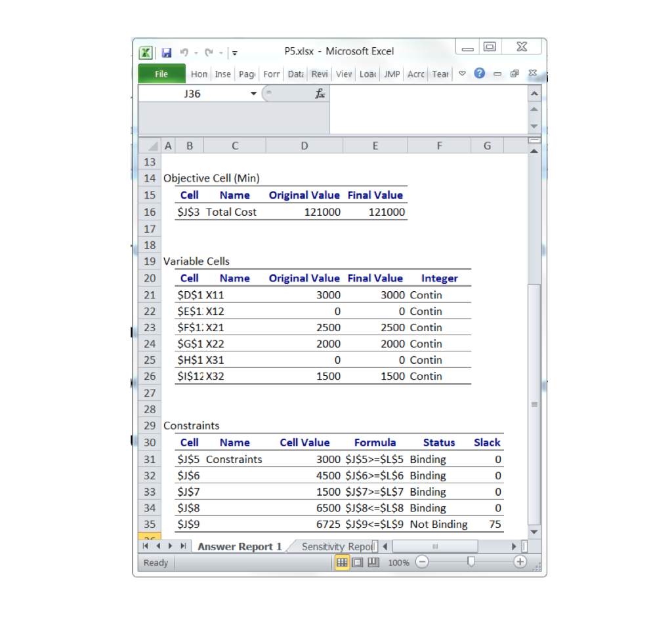This screenshot has height=623, width=672.
Task: Click the X11 variable name cell
Action: pos(234,295)
